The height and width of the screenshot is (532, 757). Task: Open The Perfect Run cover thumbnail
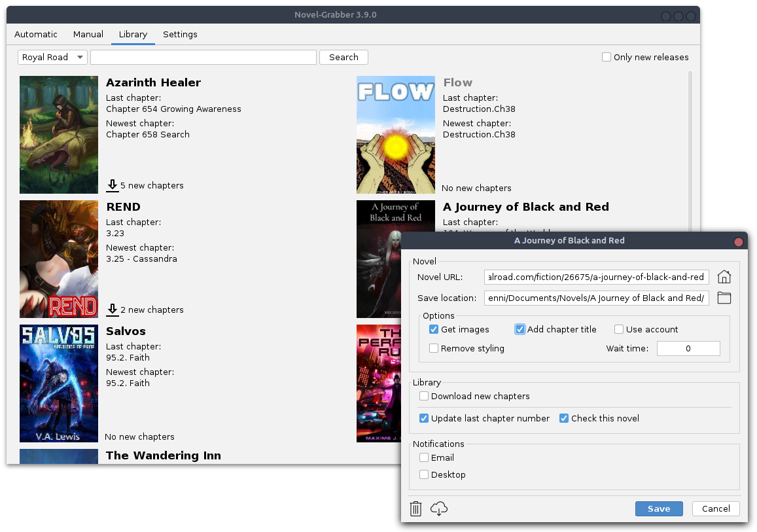(379, 383)
